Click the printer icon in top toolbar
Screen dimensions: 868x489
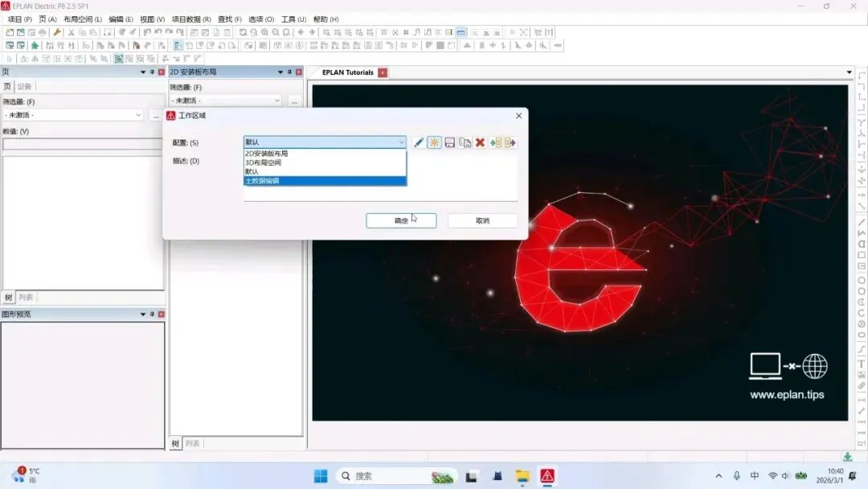click(x=43, y=32)
